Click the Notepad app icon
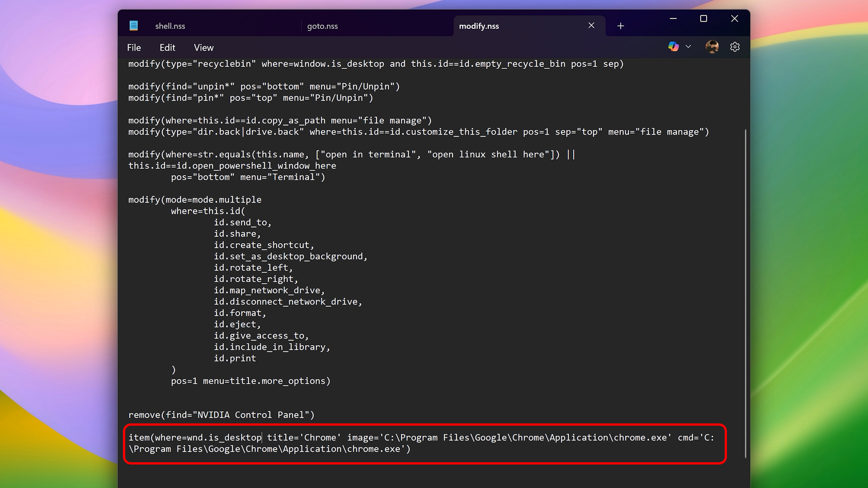The image size is (868, 488). click(x=133, y=26)
